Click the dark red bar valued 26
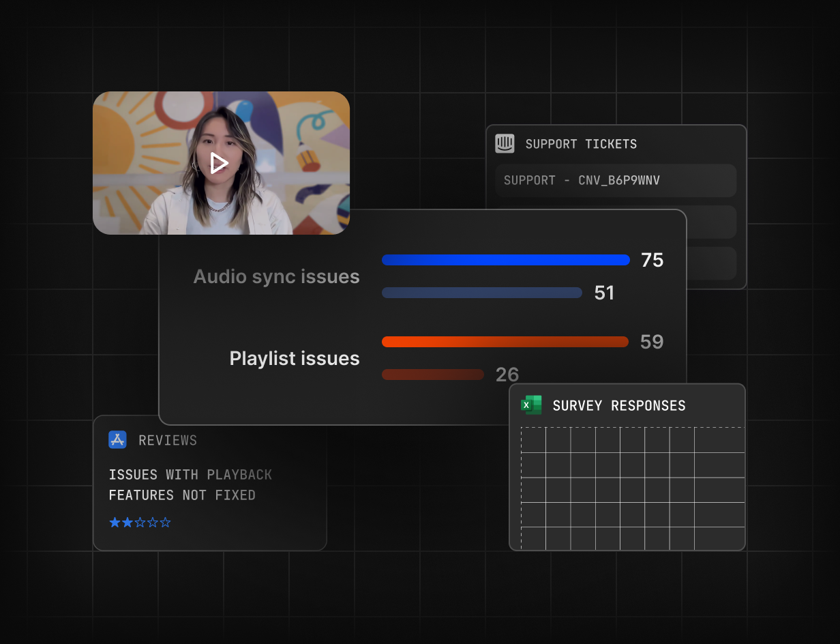The image size is (840, 644). click(432, 375)
